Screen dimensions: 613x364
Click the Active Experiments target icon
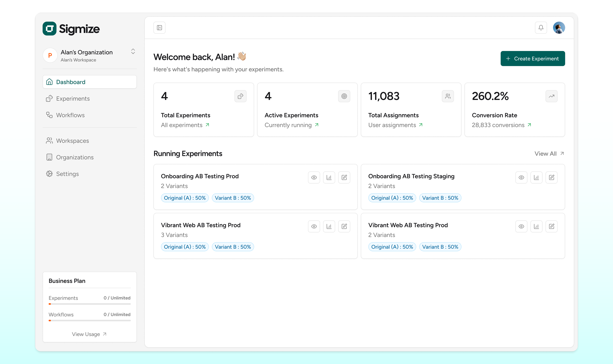(344, 96)
